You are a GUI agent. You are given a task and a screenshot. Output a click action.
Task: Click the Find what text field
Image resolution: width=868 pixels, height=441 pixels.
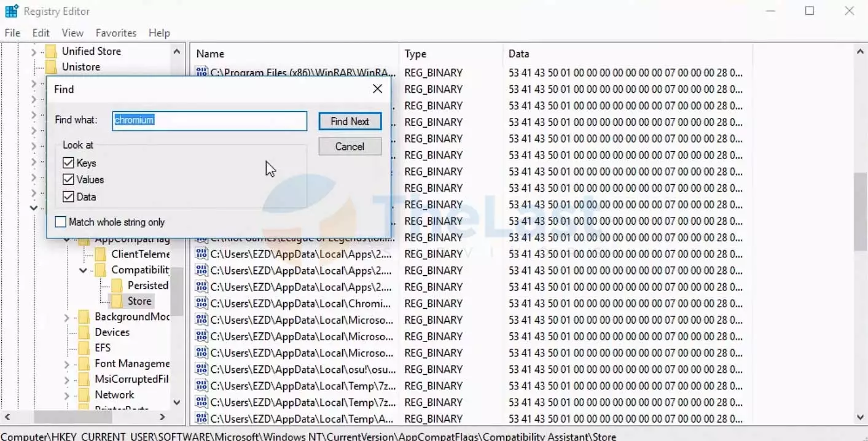209,120
